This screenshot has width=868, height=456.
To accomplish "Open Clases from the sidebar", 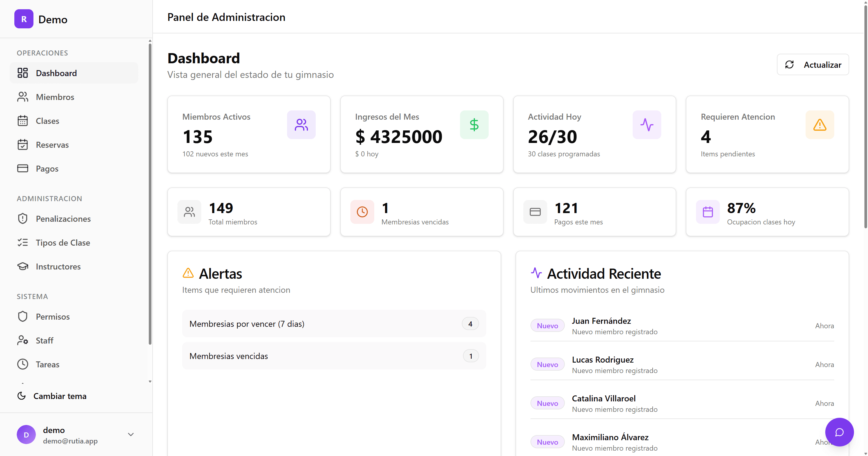I will [x=47, y=121].
